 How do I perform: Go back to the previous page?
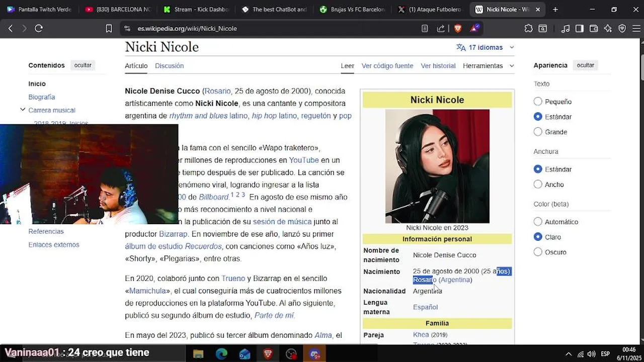[x=11, y=29]
